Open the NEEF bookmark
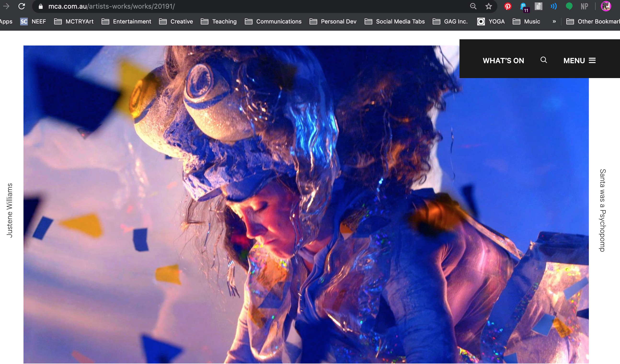Viewport: 620px width, 364px height. point(33,22)
